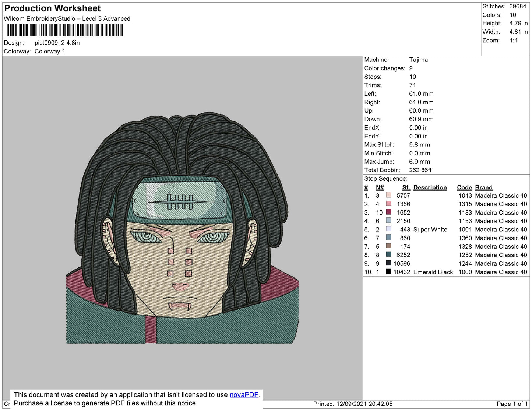Click the 'Description' column header
The height and width of the screenshot is (411, 532).
tap(430, 187)
